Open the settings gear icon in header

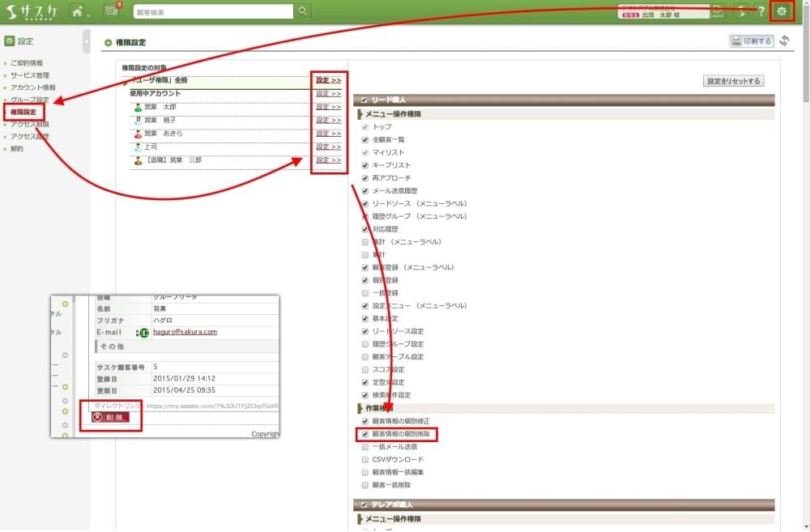coord(782,11)
